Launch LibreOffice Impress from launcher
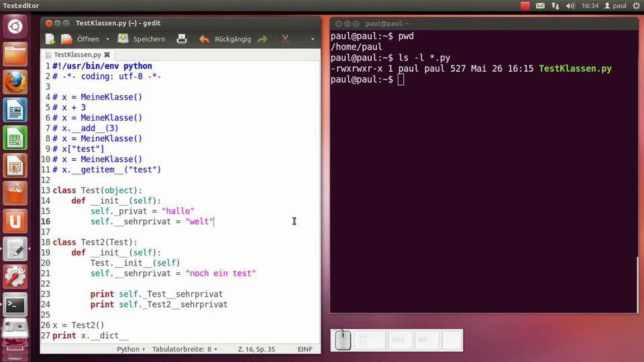 click(x=15, y=166)
